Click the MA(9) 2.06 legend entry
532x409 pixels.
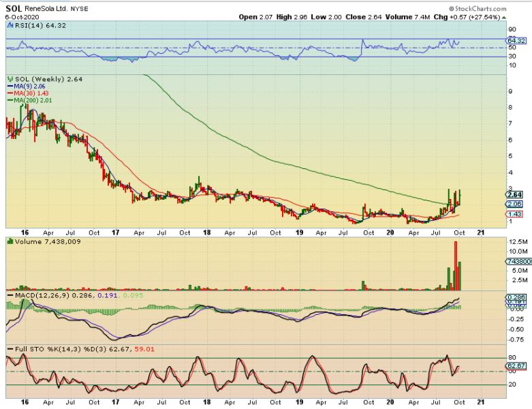(x=27, y=87)
